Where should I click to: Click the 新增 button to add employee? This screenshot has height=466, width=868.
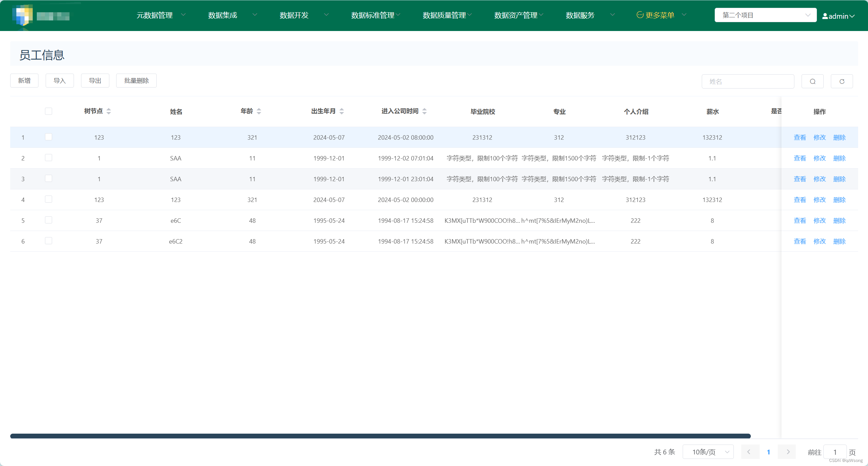[24, 80]
